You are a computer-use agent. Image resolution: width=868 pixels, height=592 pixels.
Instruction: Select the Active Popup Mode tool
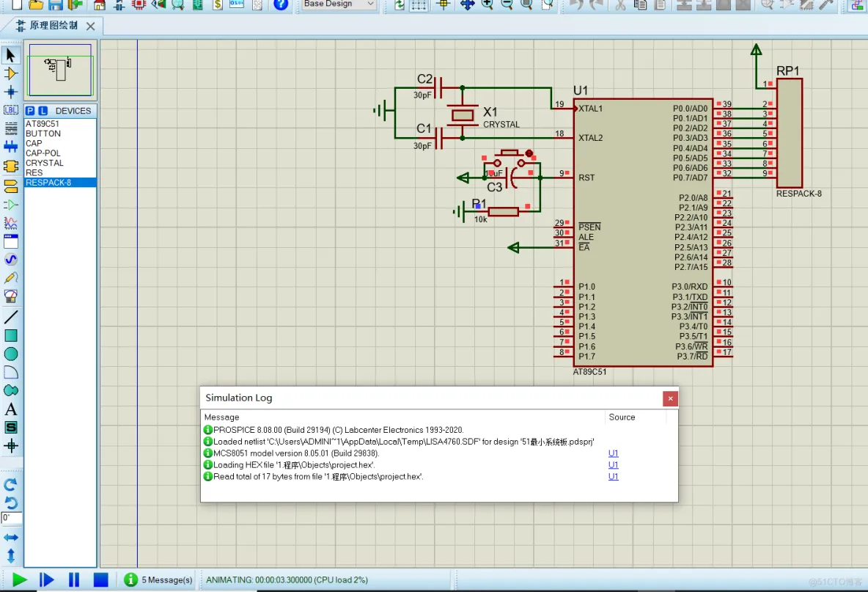click(x=10, y=241)
